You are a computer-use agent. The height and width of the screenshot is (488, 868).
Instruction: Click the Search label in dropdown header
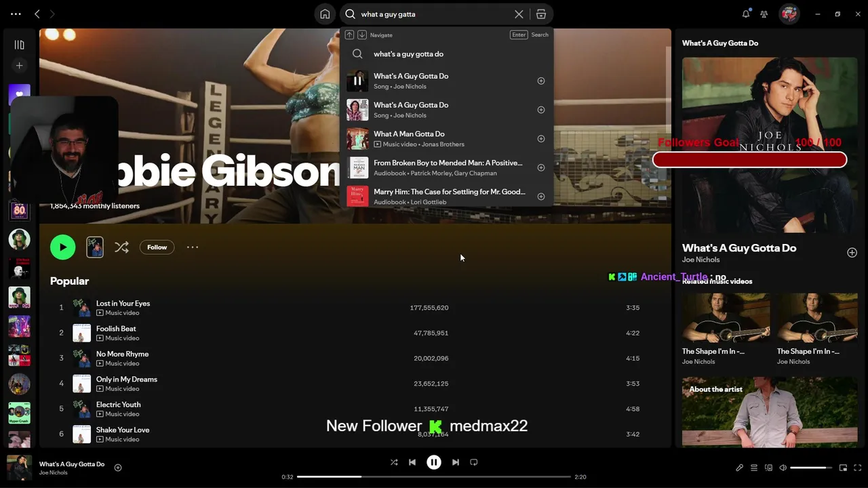(x=540, y=35)
